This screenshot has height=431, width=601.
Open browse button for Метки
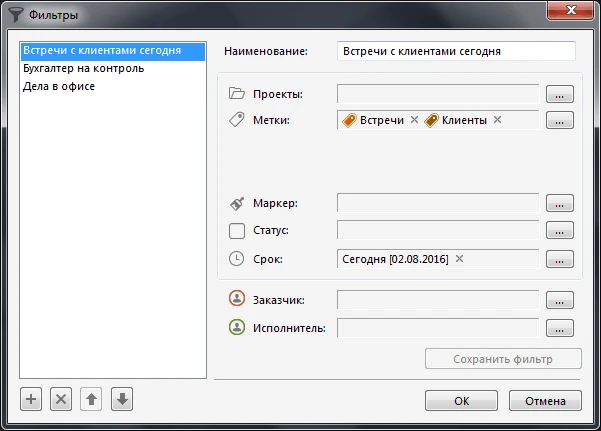pyautogui.click(x=560, y=121)
